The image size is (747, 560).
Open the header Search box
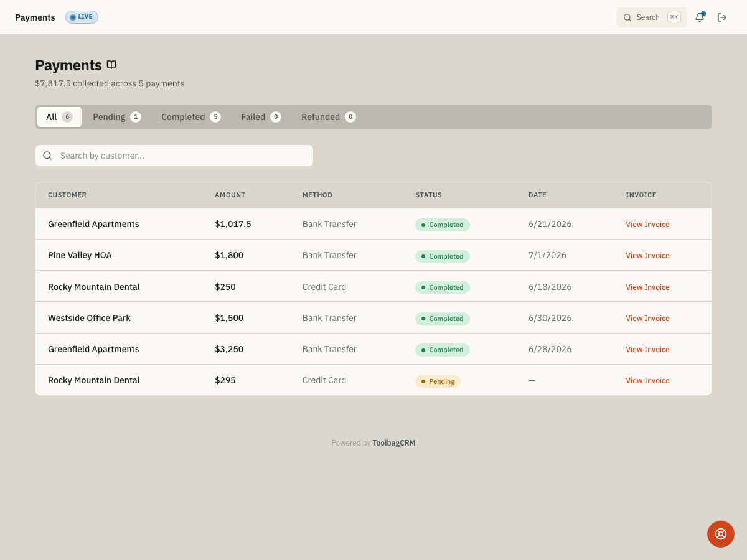(652, 17)
